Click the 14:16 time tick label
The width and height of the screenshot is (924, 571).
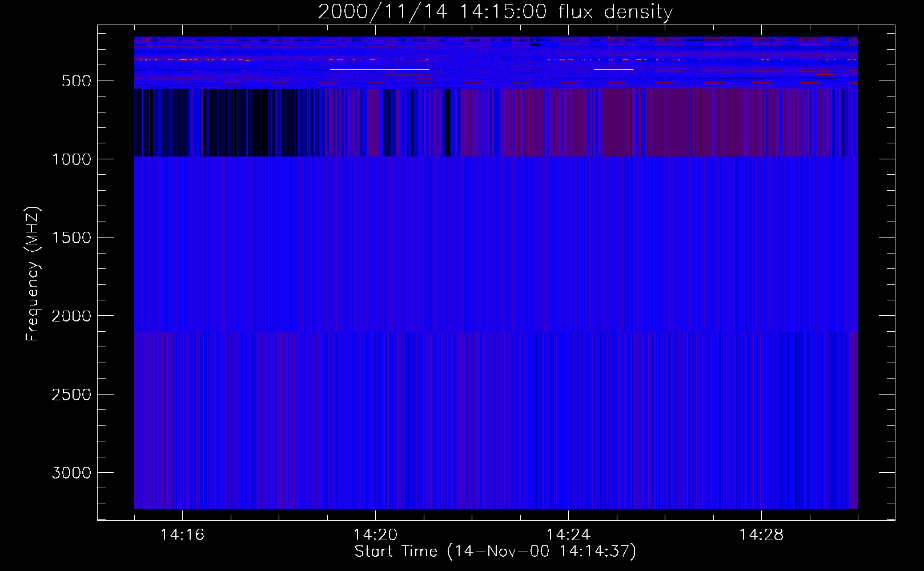[182, 535]
